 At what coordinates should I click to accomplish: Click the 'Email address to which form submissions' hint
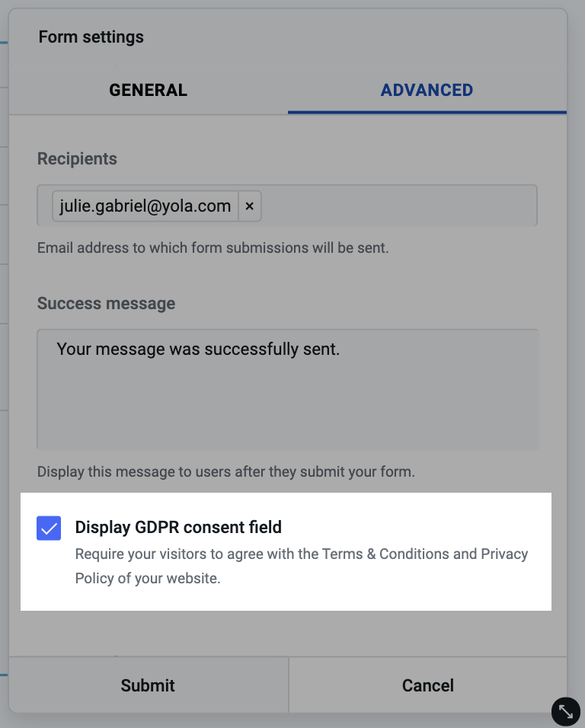(213, 248)
